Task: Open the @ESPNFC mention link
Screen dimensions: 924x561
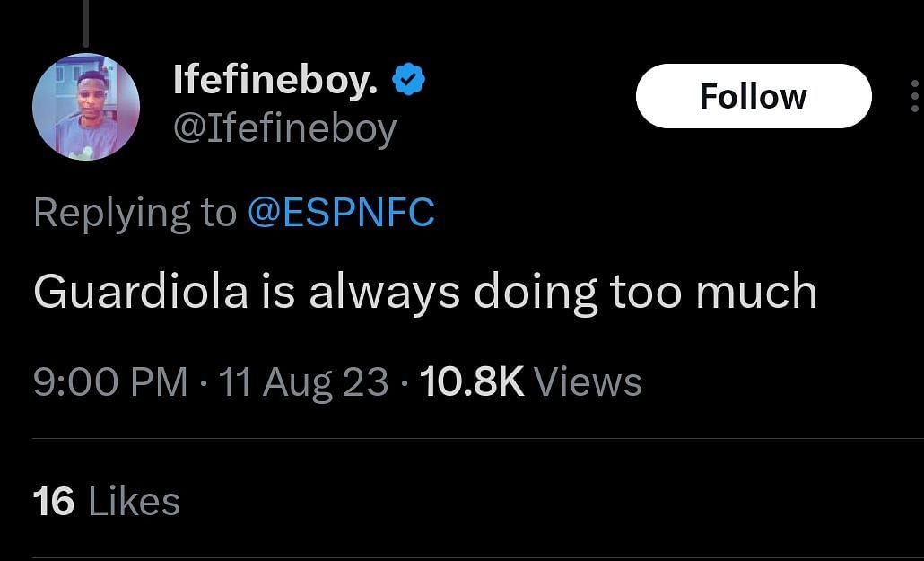Action: pyautogui.click(x=340, y=213)
